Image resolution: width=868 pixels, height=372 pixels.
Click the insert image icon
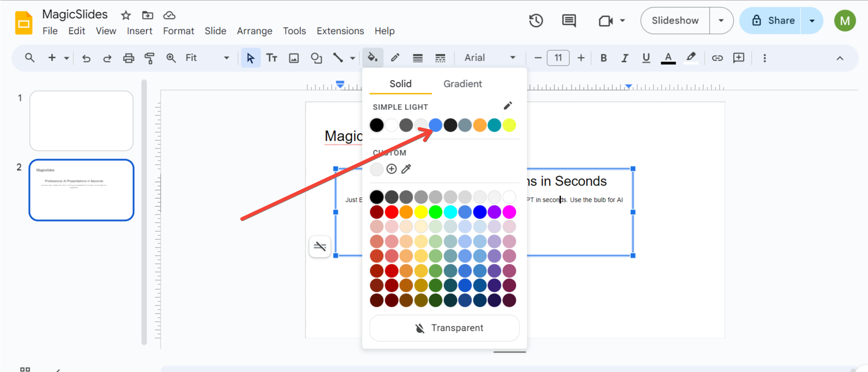294,58
